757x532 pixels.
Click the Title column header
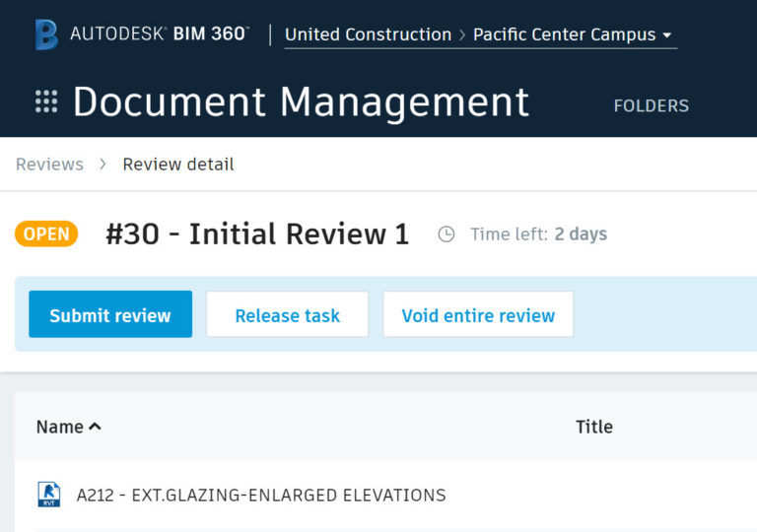[x=593, y=427]
